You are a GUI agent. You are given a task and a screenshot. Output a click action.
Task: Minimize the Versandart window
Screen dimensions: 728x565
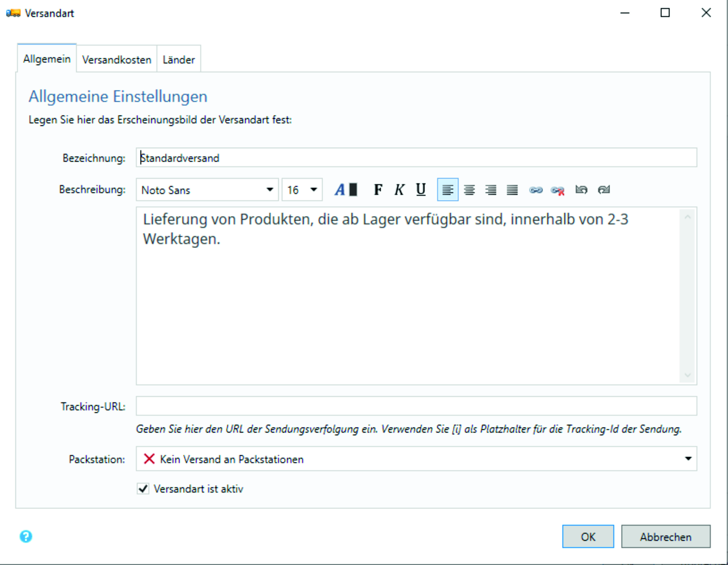(625, 13)
